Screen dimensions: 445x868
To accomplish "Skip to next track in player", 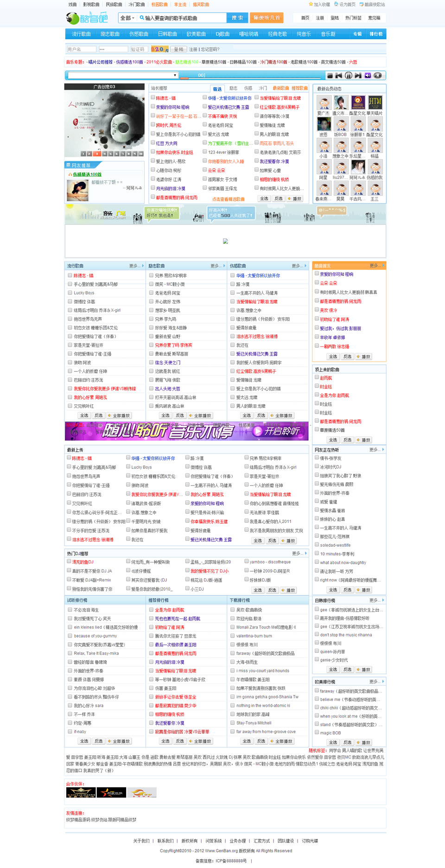I will 358,75.
